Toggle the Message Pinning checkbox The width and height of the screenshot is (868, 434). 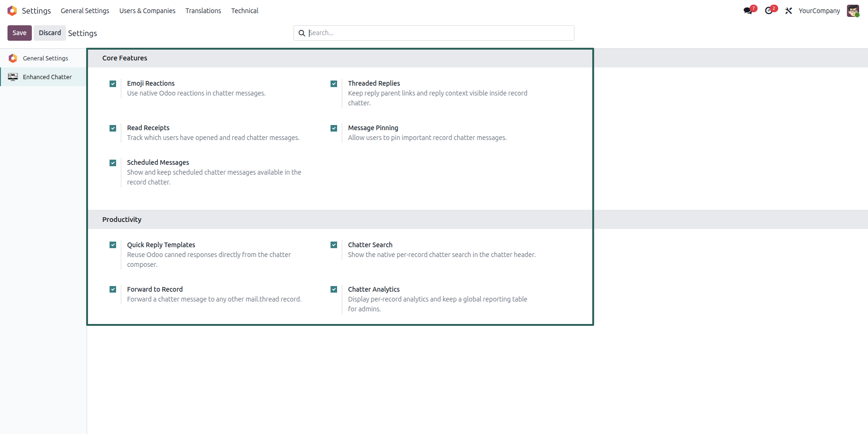click(334, 128)
